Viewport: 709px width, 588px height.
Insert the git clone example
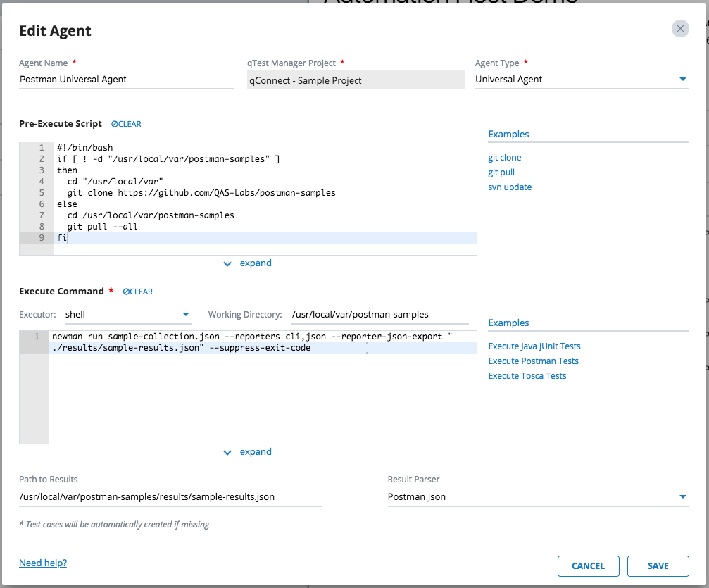pyautogui.click(x=504, y=158)
